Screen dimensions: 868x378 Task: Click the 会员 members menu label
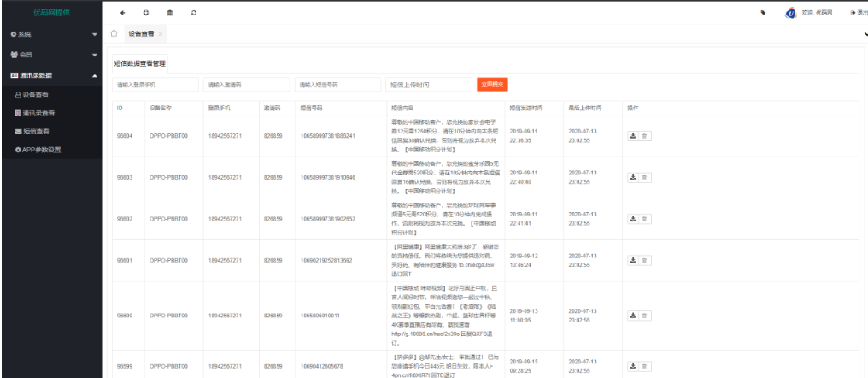(21, 55)
